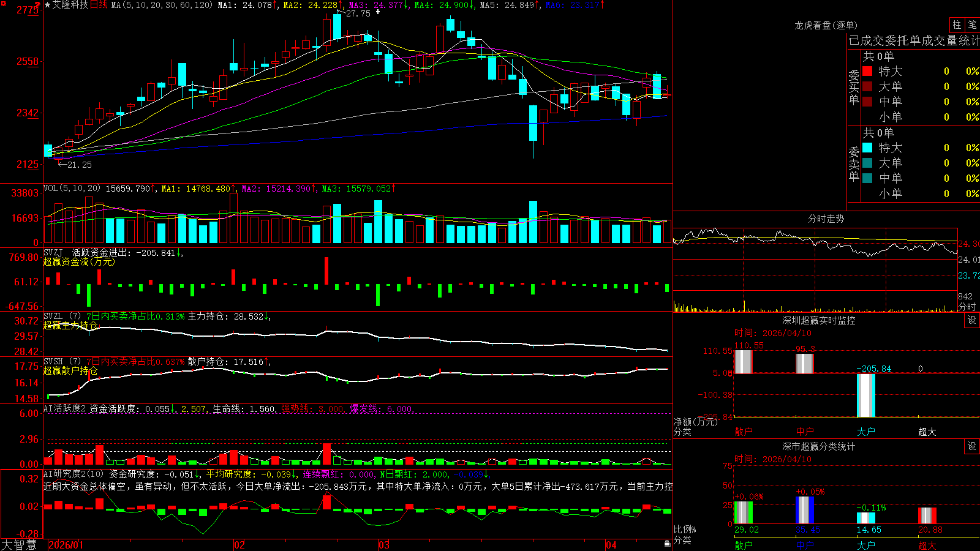Click the SVZL (7) indicator label
980x551 pixels.
62,317
